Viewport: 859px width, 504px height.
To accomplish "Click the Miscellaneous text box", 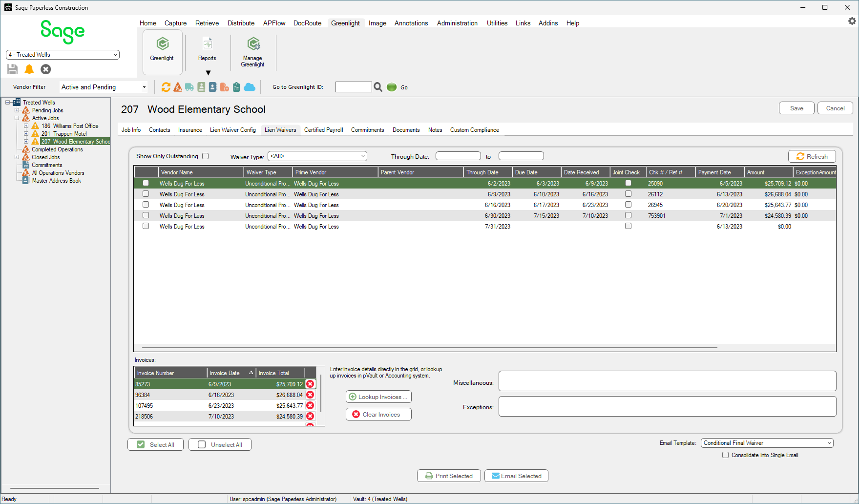I will [667, 381].
